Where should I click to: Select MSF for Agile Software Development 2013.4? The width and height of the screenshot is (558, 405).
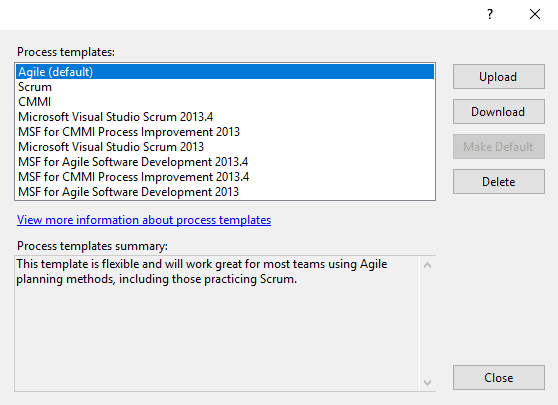click(x=225, y=162)
